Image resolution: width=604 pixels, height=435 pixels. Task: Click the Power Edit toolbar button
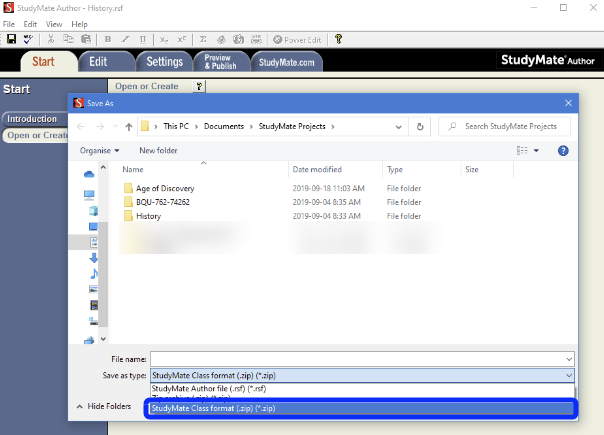coord(297,40)
